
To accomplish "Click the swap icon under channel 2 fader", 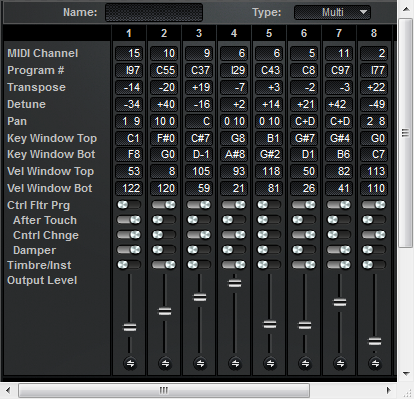I will [x=165, y=363].
